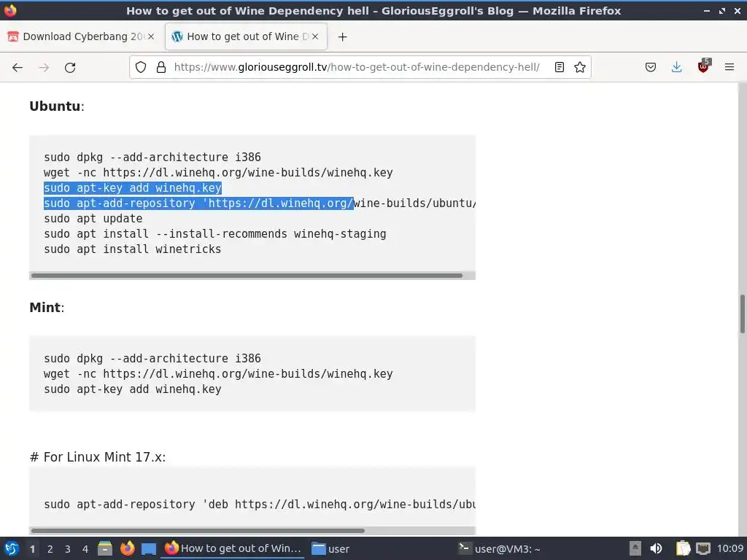Open the user@VM3 terminal taskbar window
The height and width of the screenshot is (560, 747).
coord(499,548)
